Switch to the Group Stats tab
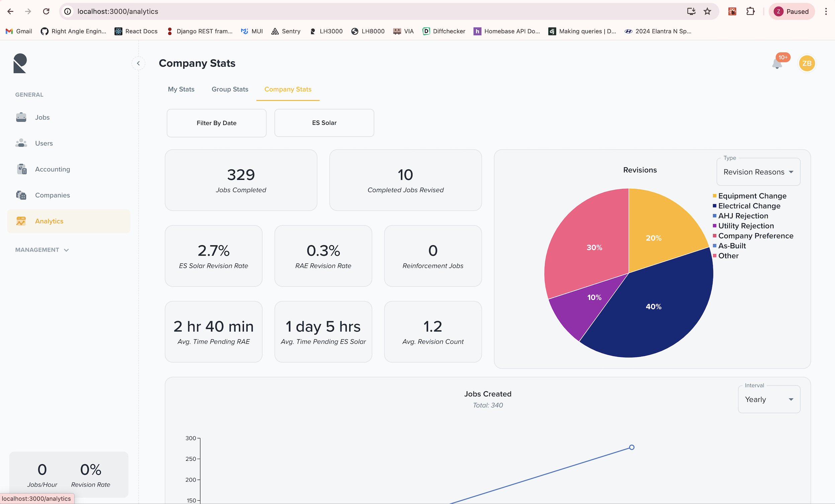The width and height of the screenshot is (835, 504). (230, 89)
